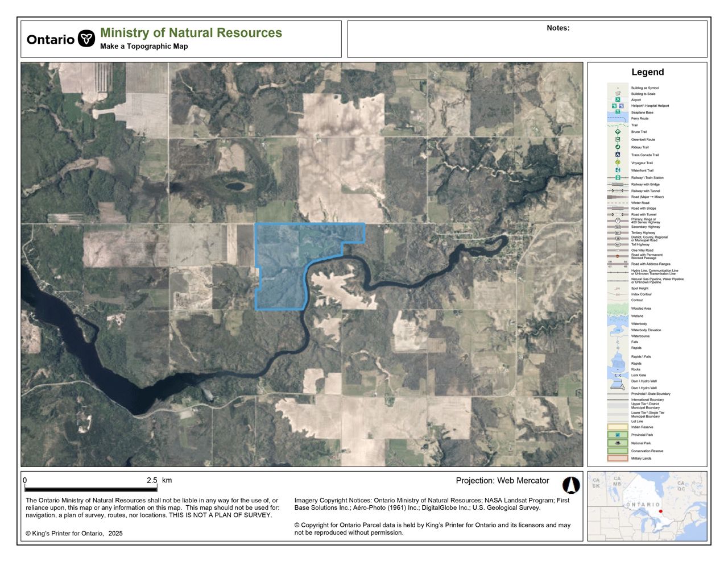The image size is (728, 562).
Task: Click the north arrow compass icon
Action: [x=570, y=485]
